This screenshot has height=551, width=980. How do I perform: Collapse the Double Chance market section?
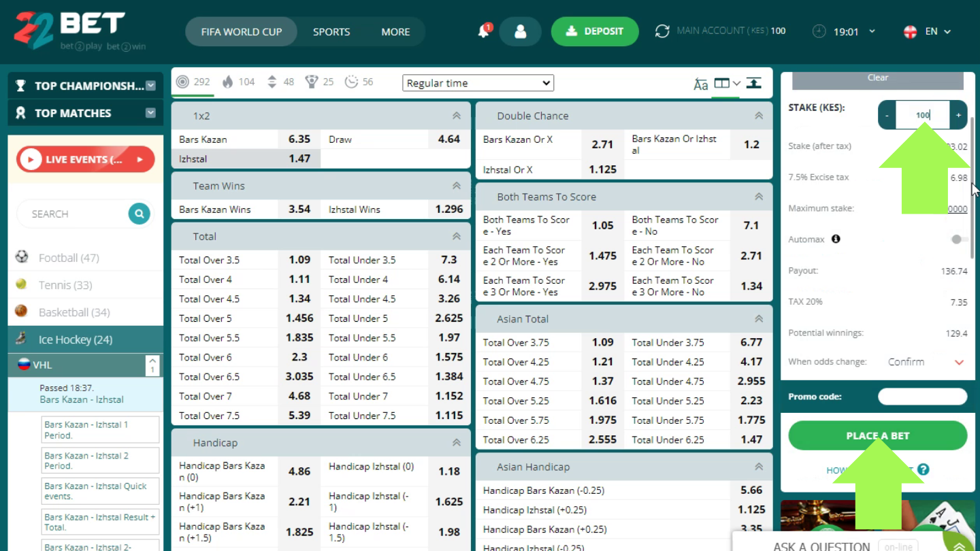758,116
